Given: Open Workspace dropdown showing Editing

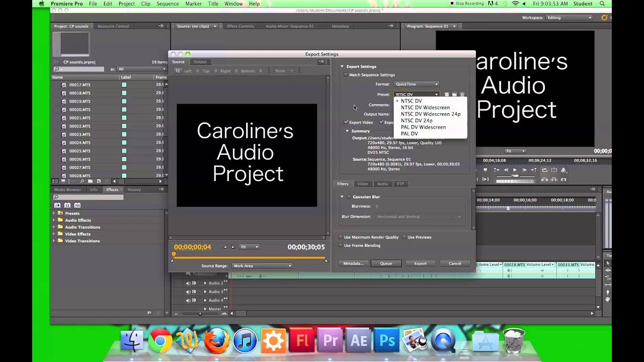Looking at the screenshot, I should coord(570,18).
